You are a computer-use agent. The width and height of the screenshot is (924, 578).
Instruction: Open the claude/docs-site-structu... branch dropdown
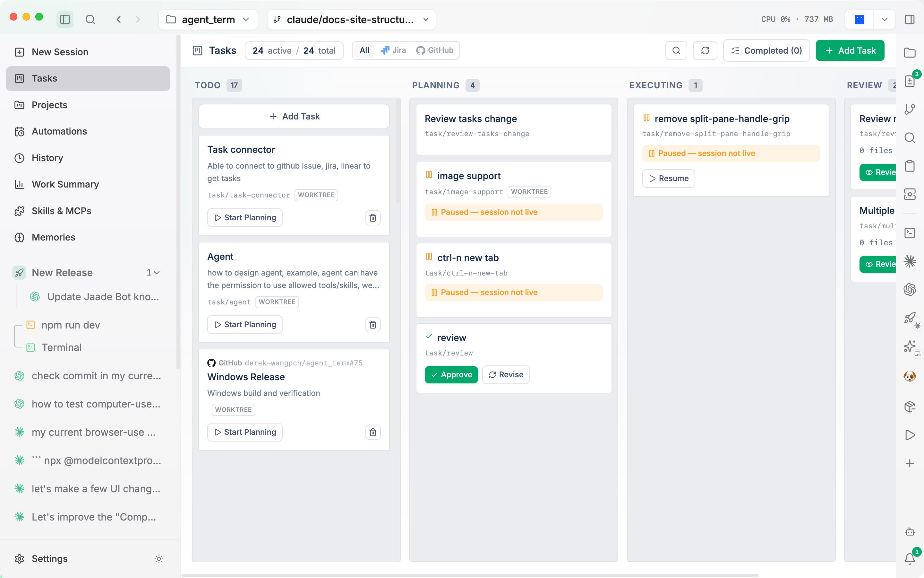(x=351, y=19)
